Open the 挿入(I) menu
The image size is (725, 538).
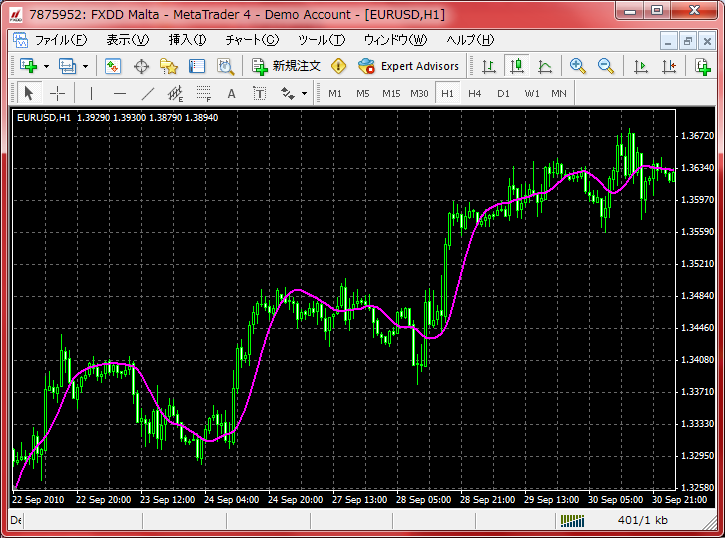point(187,40)
